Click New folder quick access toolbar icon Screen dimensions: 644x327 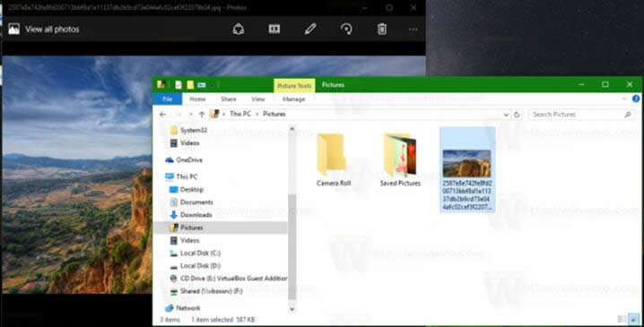click(x=190, y=85)
